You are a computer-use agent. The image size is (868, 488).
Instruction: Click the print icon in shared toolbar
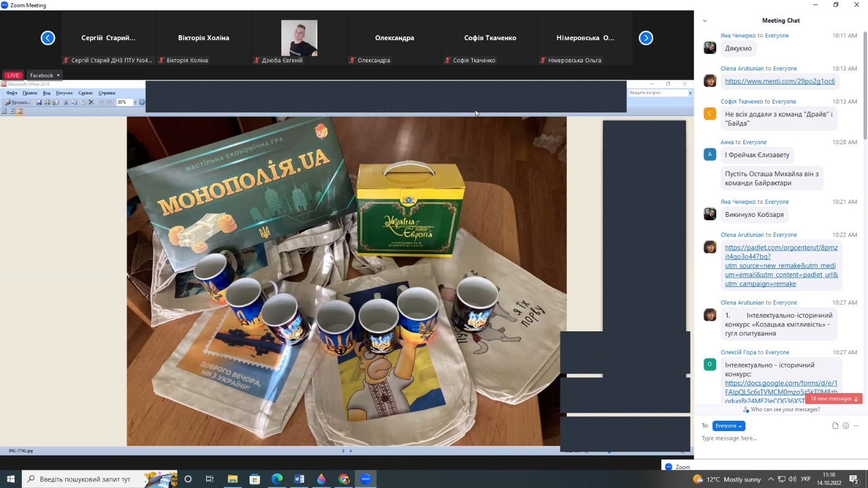(47, 102)
